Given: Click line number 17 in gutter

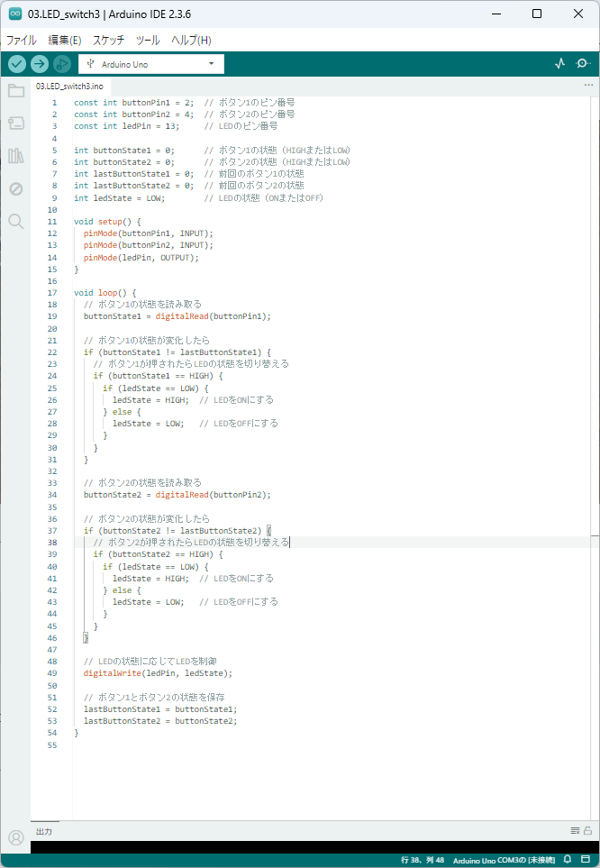Looking at the screenshot, I should click(x=52, y=293).
